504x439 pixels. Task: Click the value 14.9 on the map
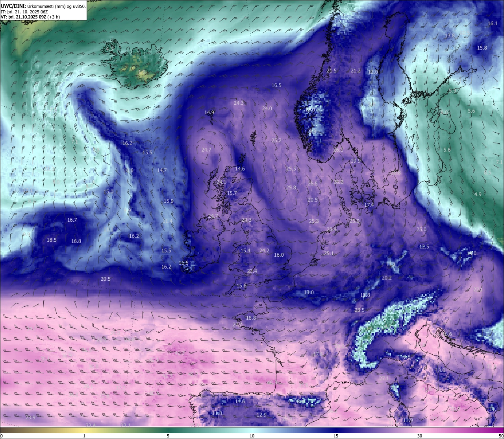click(209, 113)
